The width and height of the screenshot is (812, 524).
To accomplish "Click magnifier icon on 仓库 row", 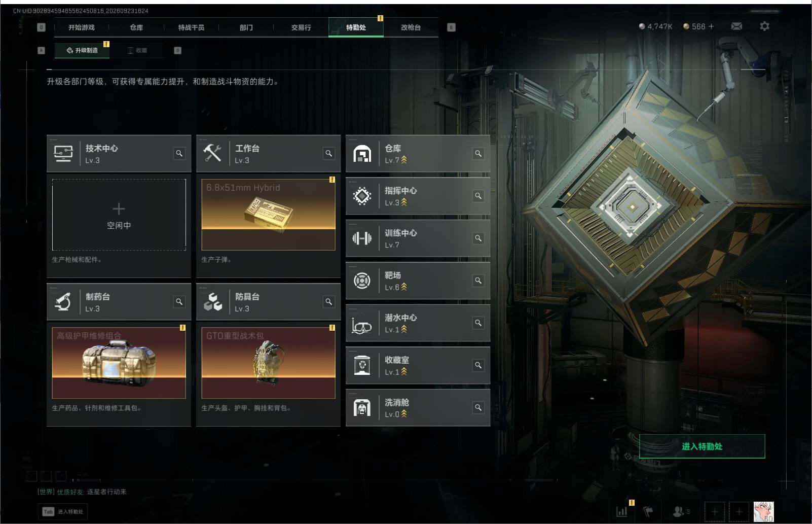I will point(478,153).
